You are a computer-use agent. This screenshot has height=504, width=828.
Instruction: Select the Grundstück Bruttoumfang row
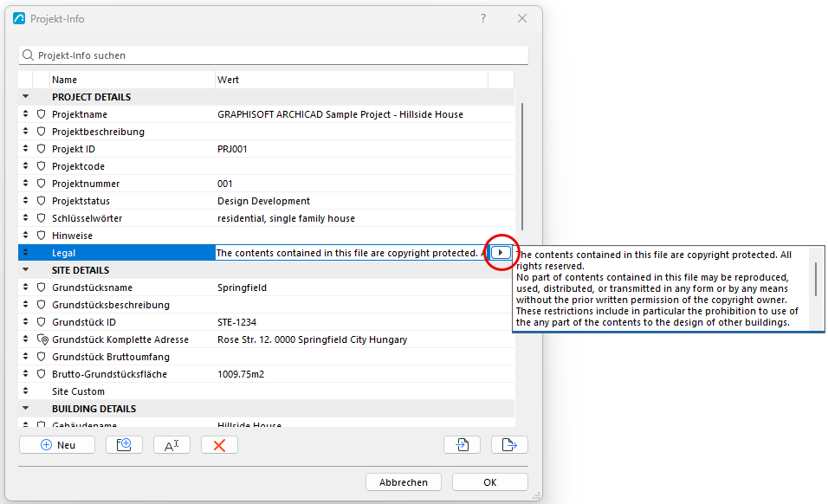point(266,357)
